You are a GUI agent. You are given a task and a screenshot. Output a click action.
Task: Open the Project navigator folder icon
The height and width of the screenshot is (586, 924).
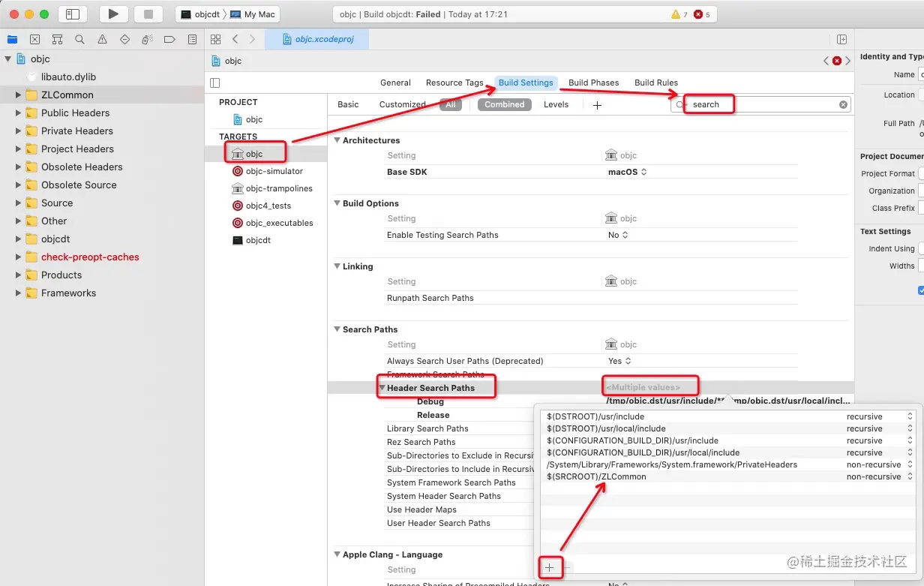[12, 39]
